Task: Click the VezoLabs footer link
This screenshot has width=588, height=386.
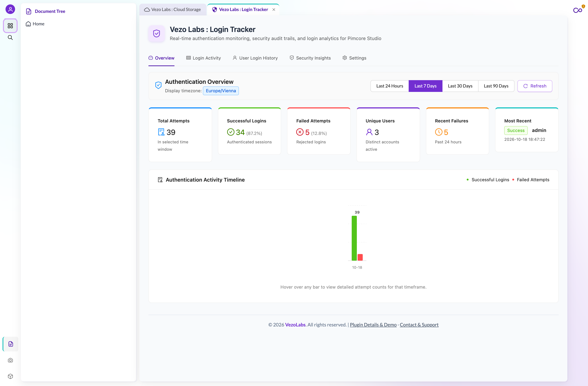Action: (x=295, y=325)
